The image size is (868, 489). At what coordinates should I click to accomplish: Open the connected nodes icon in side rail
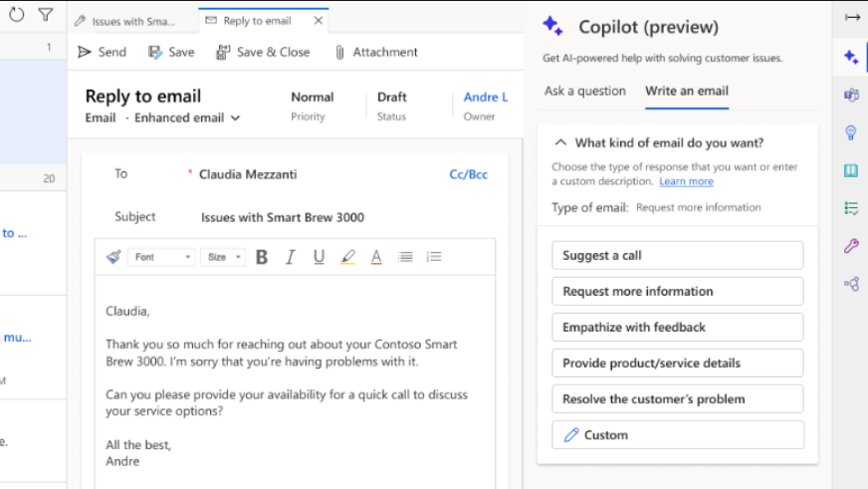851,284
